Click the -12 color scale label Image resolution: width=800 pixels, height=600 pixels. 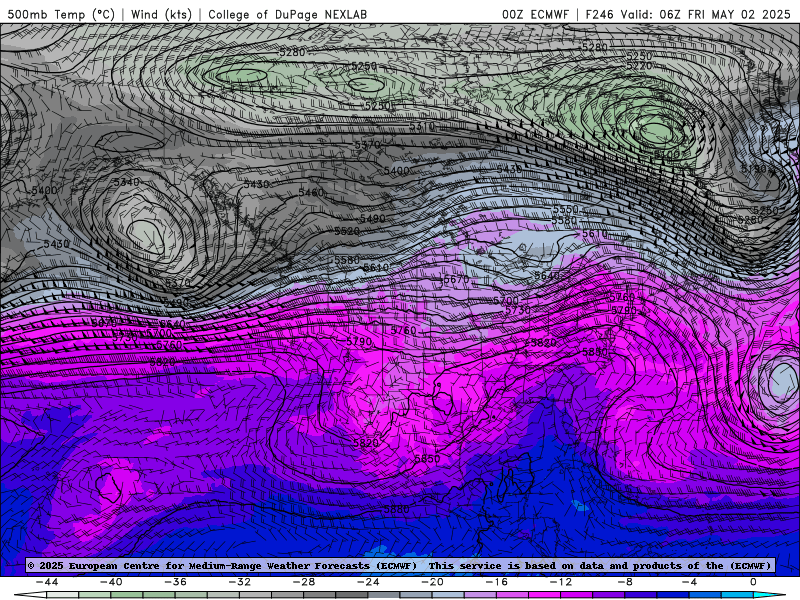[x=561, y=582]
